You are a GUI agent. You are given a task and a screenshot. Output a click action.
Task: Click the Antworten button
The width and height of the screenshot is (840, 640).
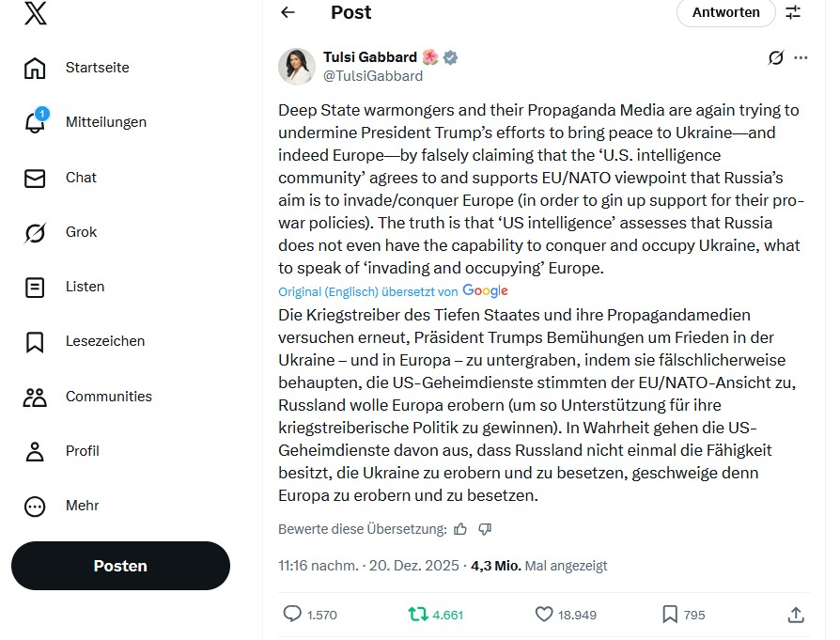point(725,12)
